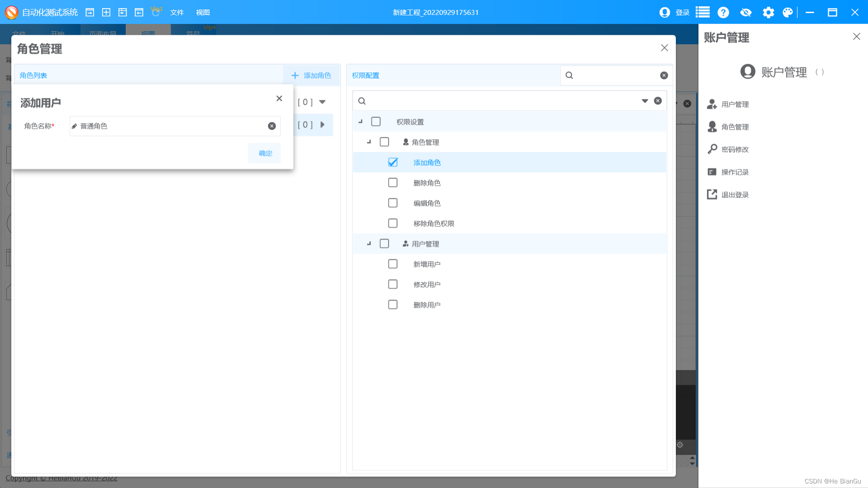
Task: Open the dropdown arrow in the permission search bar
Action: click(x=644, y=100)
